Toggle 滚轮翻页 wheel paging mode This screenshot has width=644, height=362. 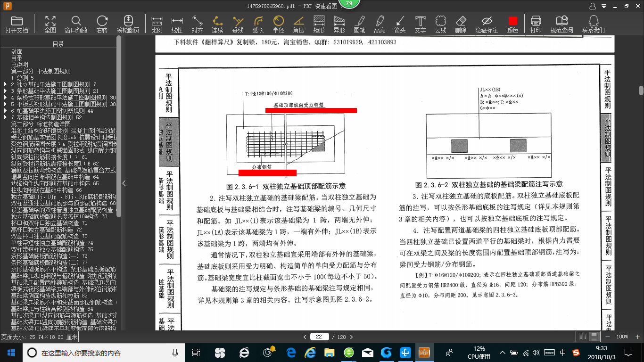[x=128, y=24]
